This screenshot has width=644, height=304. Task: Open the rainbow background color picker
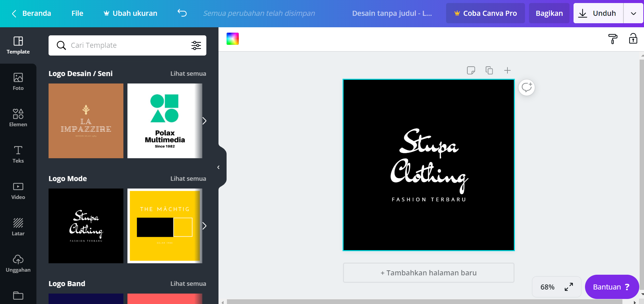click(233, 39)
